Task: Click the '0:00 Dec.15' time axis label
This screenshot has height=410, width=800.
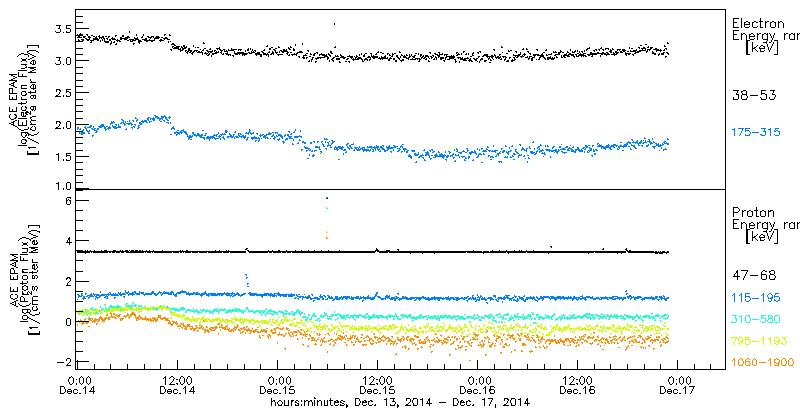Action: 278,385
